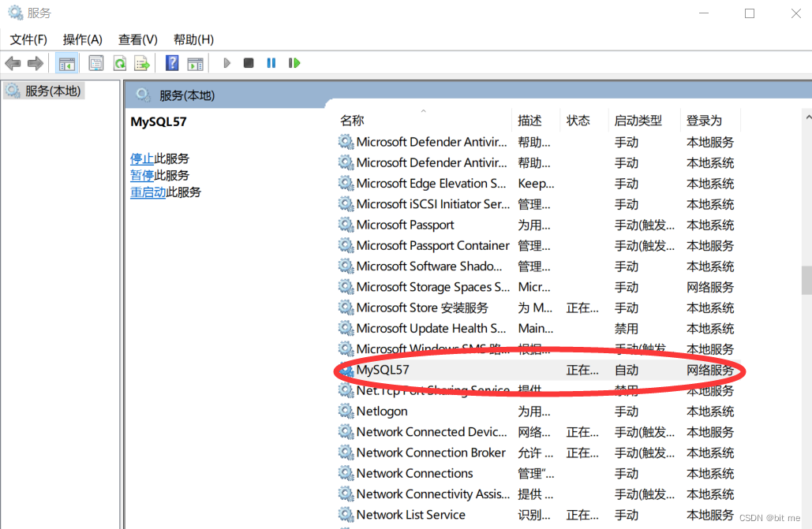Click the Start Service play icon
The height and width of the screenshot is (529, 812).
point(226,63)
